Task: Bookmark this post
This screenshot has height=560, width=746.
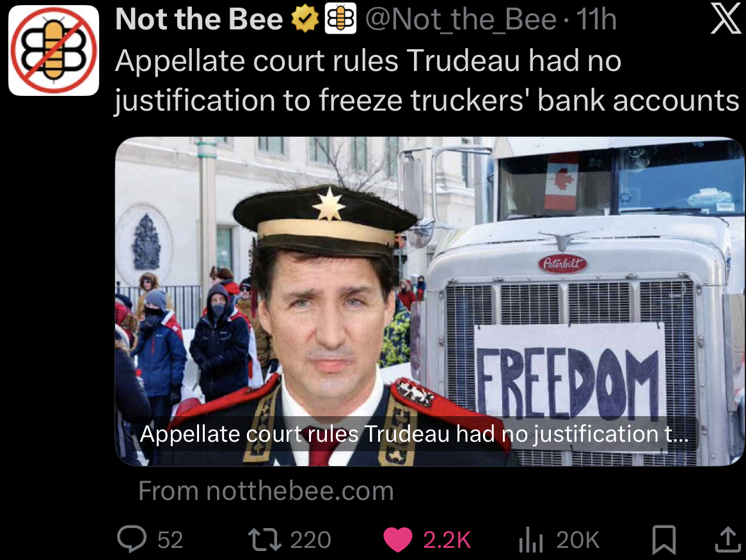Action: [x=663, y=540]
